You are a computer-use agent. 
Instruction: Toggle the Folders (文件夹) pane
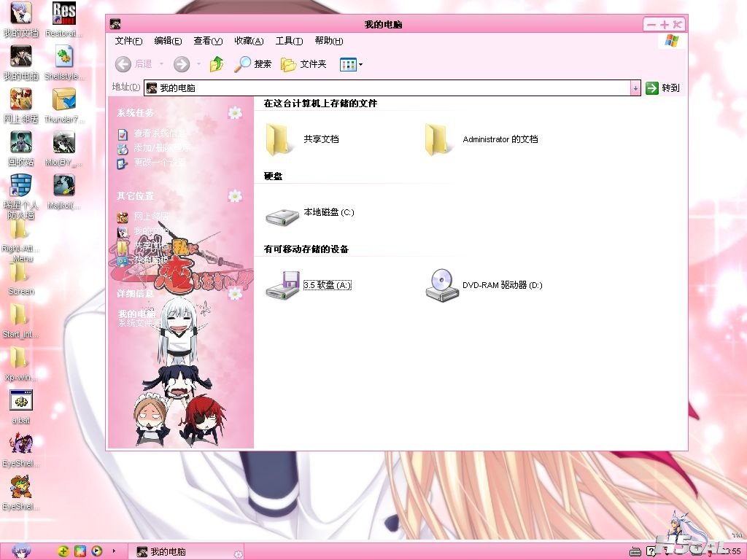coord(303,64)
